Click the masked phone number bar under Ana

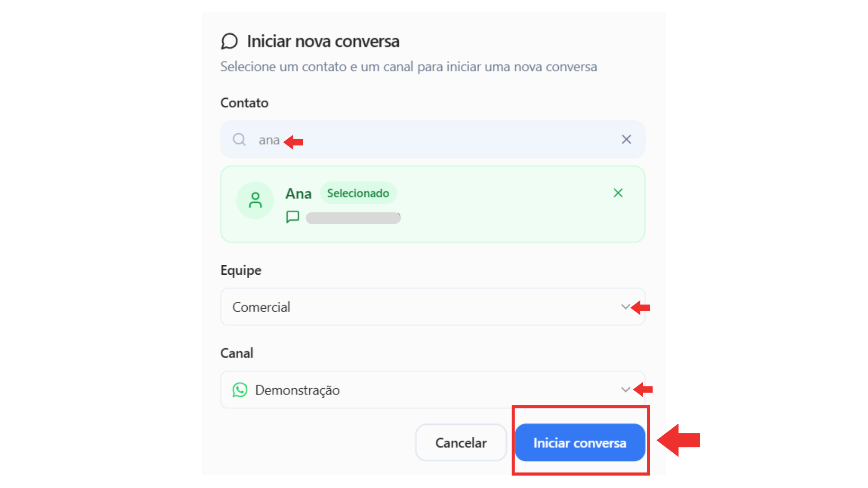(x=353, y=217)
